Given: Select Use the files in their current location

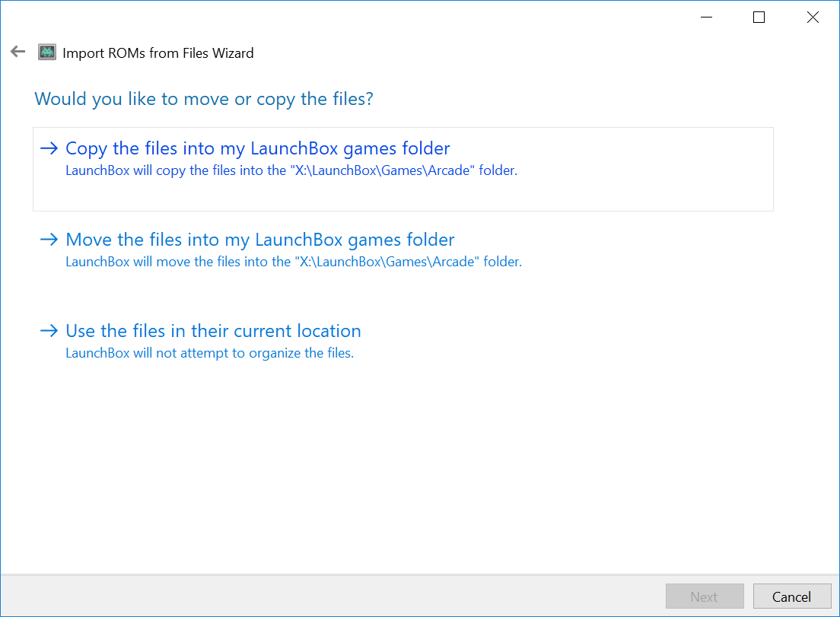Looking at the screenshot, I should click(x=402, y=351).
